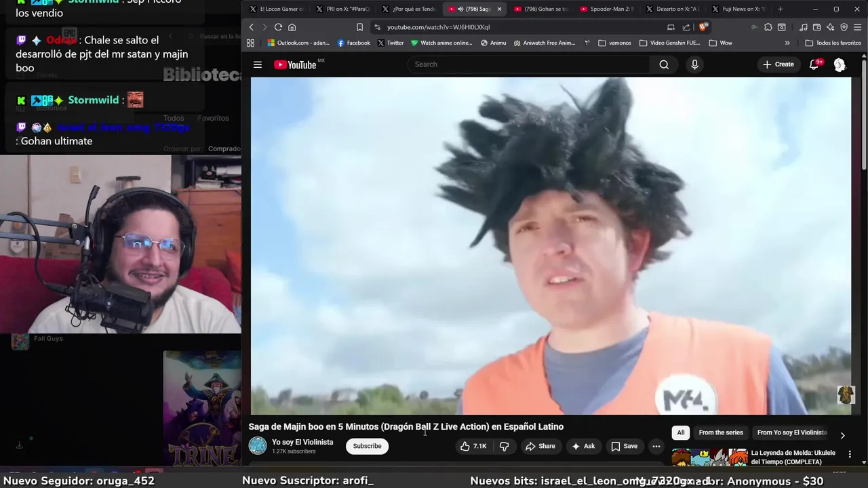Image resolution: width=868 pixels, height=488 pixels.
Task: Switch to Dexerto on X tab
Action: [x=673, y=9]
